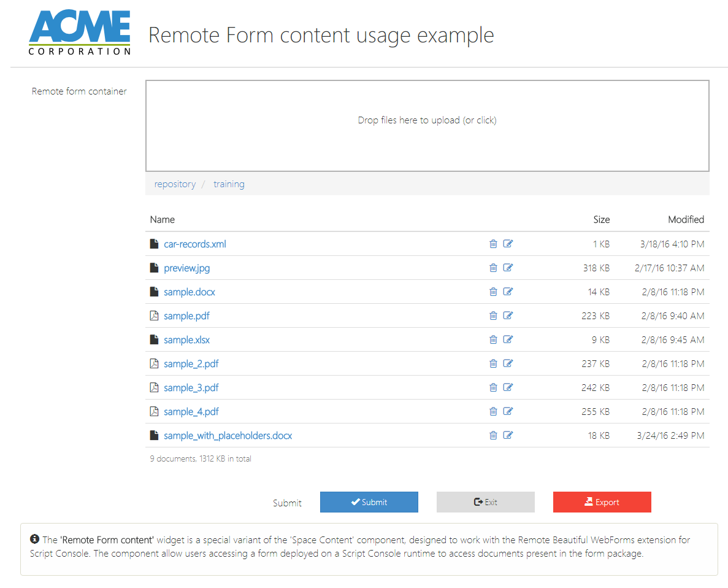Click edit icon next to sample_2.pdf
Viewport: 728px width, 588px height.
click(x=508, y=363)
